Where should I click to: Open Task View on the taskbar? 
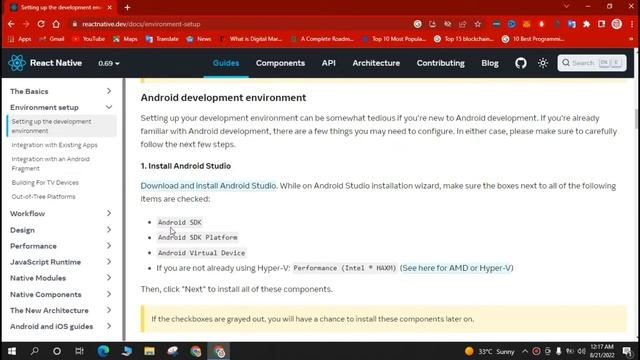pos(79,351)
